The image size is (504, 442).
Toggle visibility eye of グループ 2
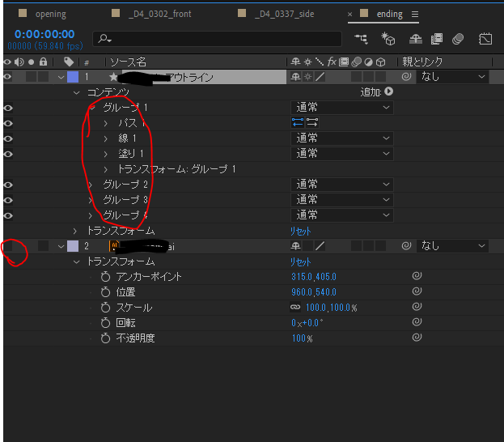point(8,185)
